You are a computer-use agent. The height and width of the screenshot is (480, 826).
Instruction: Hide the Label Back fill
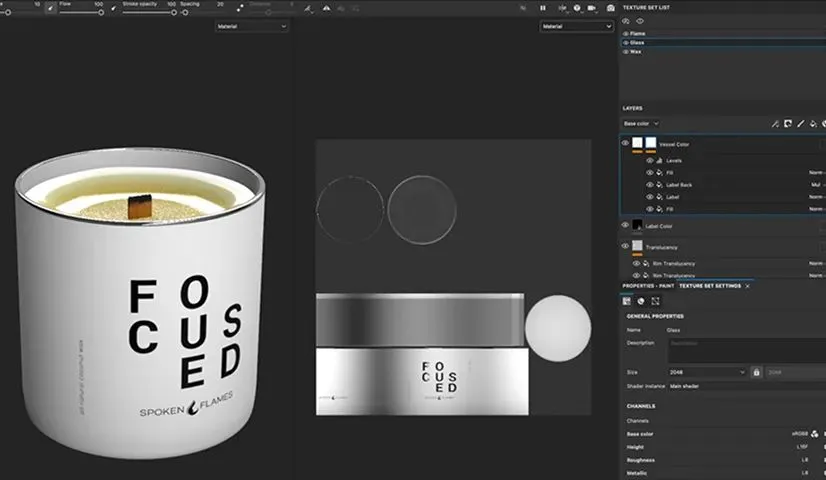(650, 185)
